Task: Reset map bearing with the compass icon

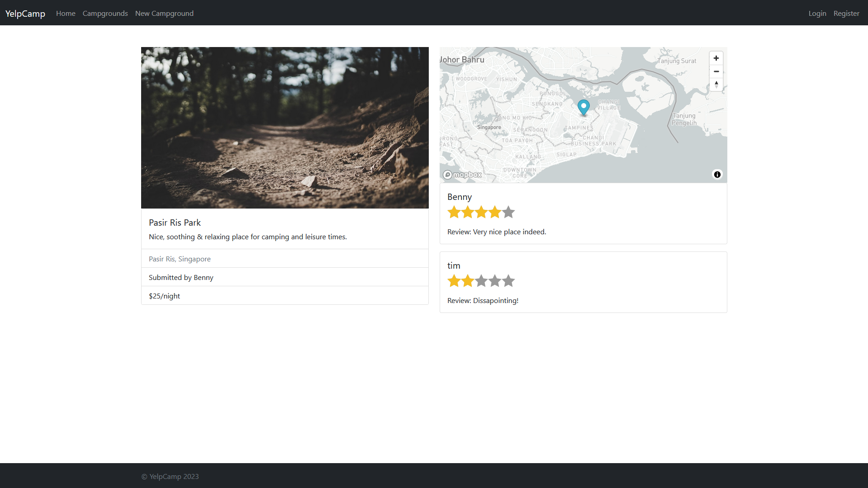Action: click(716, 85)
